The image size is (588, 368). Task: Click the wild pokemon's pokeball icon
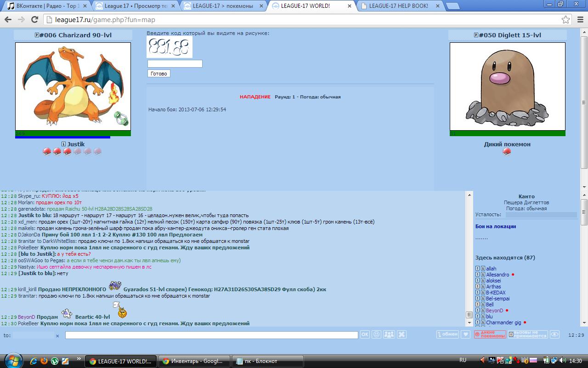tap(507, 152)
